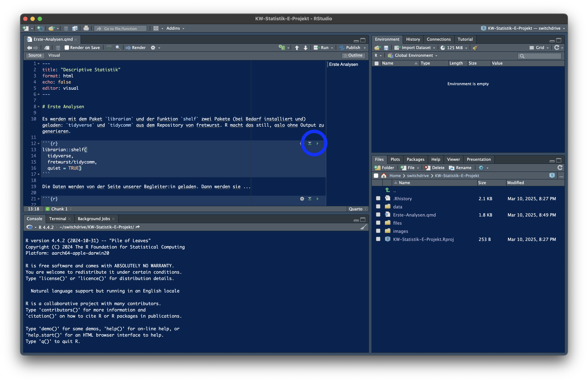Click the New File icon in main toolbar
588x382 pixels.
pos(26,28)
